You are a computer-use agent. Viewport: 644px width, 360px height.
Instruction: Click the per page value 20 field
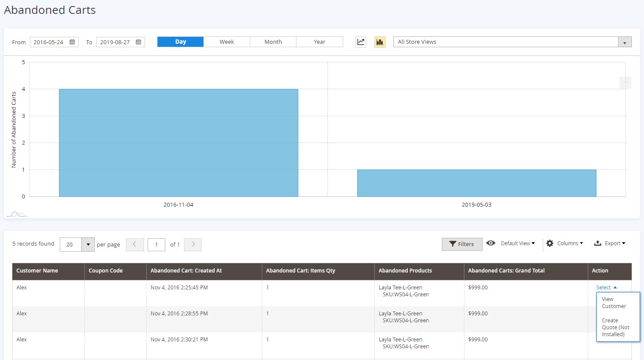71,244
